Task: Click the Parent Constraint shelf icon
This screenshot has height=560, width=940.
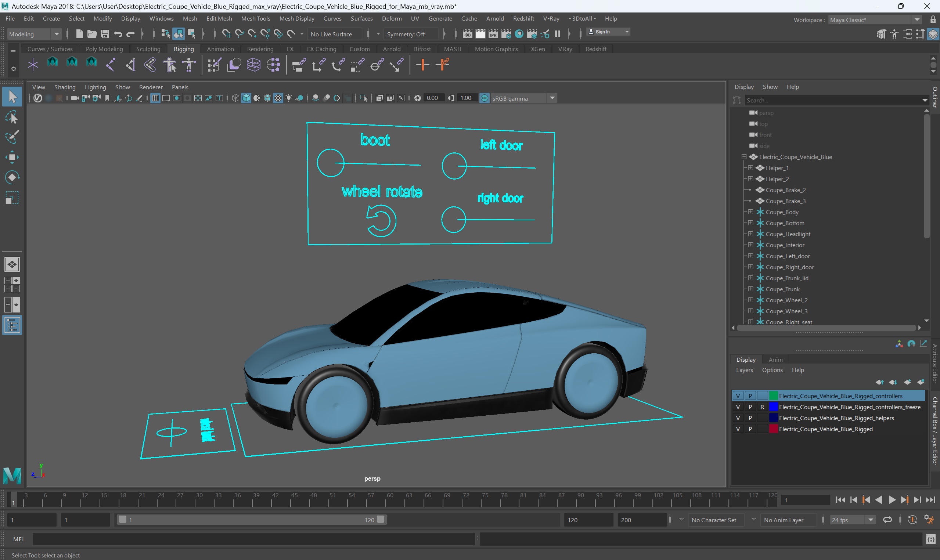Action: click(x=299, y=65)
